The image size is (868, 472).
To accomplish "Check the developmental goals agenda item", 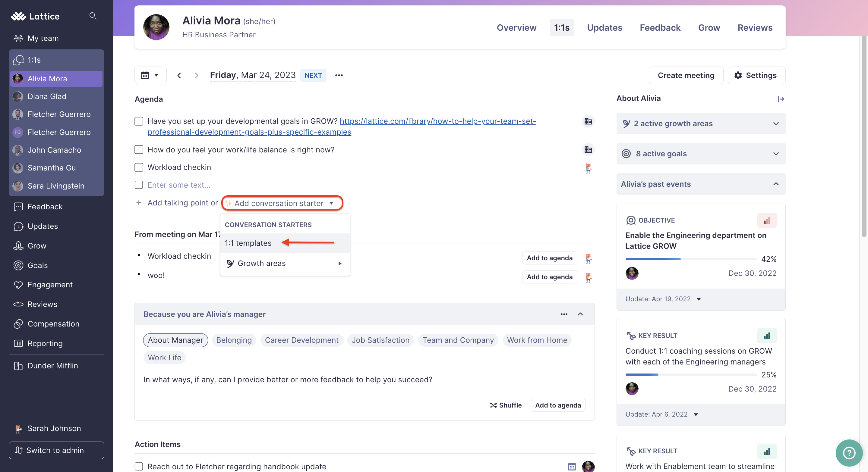I will [139, 121].
